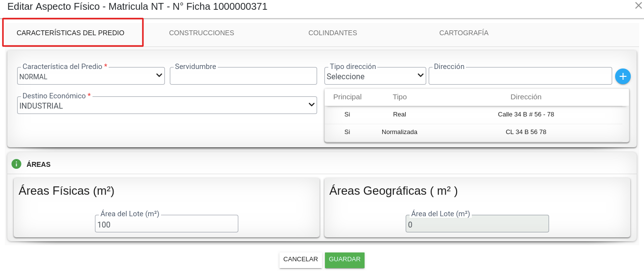644x273 pixels.
Task: Click the green info icon beside ÁREAS
Action: pos(16,164)
